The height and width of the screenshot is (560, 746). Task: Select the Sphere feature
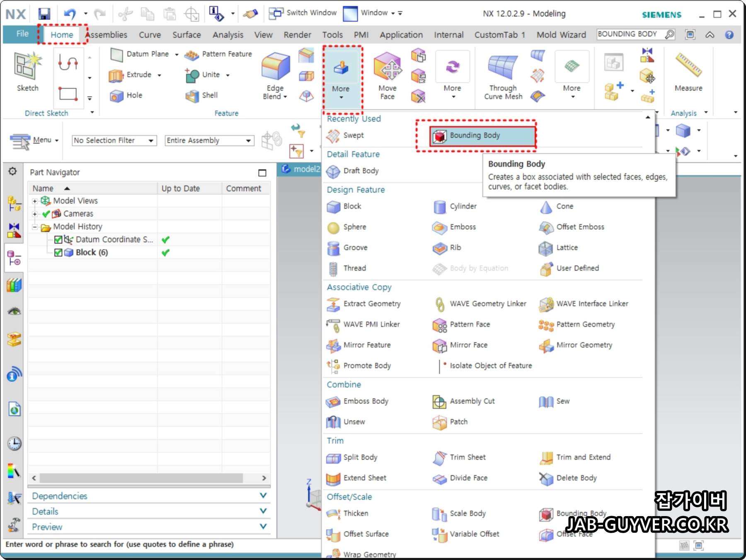(x=346, y=227)
